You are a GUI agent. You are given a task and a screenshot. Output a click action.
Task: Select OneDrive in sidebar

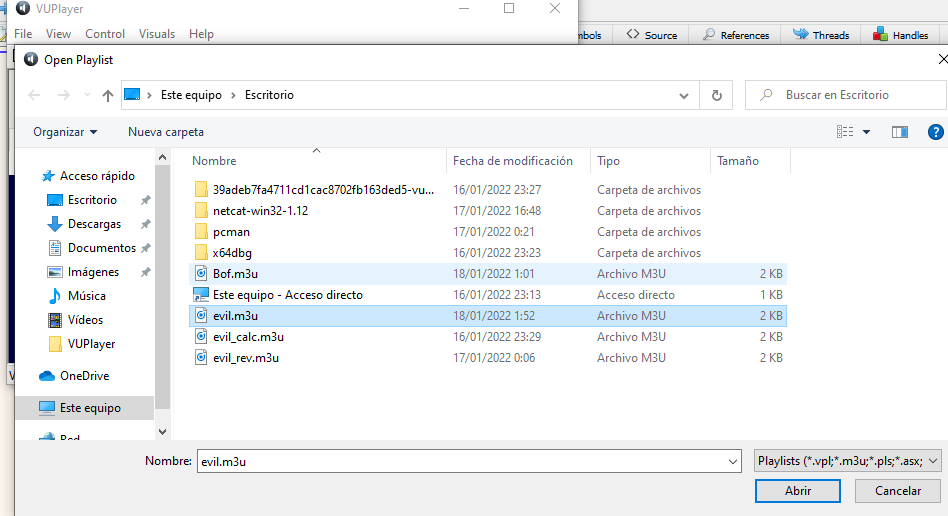pyautogui.click(x=84, y=376)
